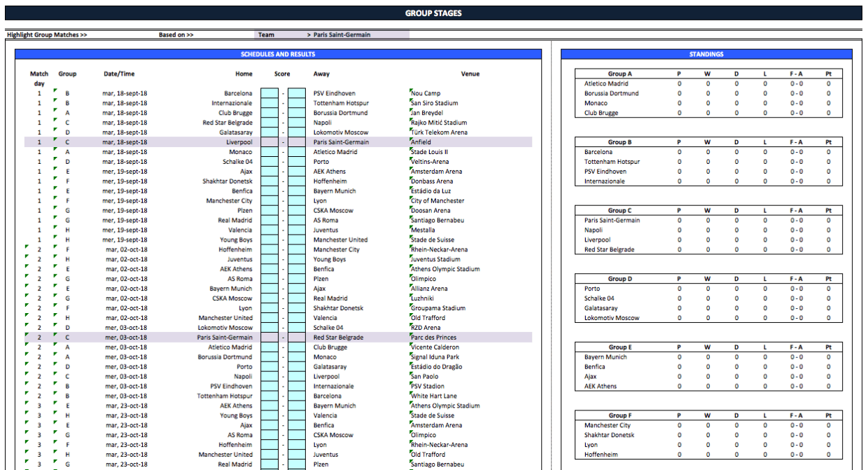Select the "Team" label cell
This screenshot has height=470, width=868.
pyautogui.click(x=267, y=34)
